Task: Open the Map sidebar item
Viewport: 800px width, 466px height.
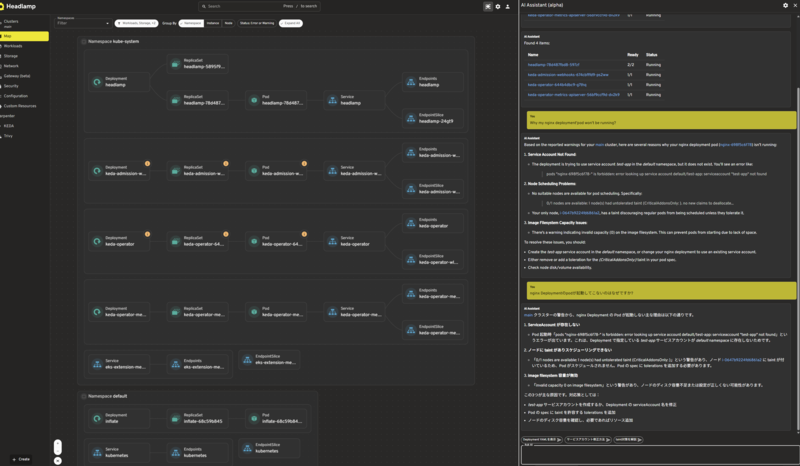Action: click(24, 36)
